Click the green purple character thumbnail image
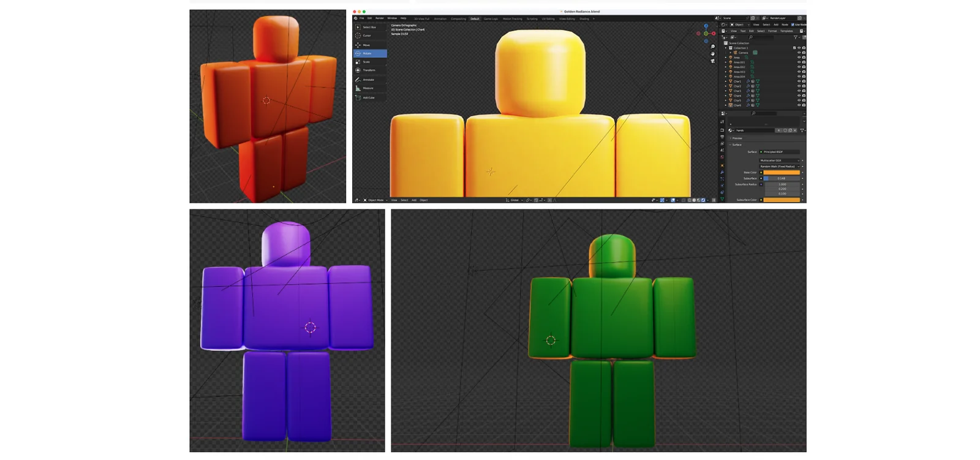 (287, 331)
